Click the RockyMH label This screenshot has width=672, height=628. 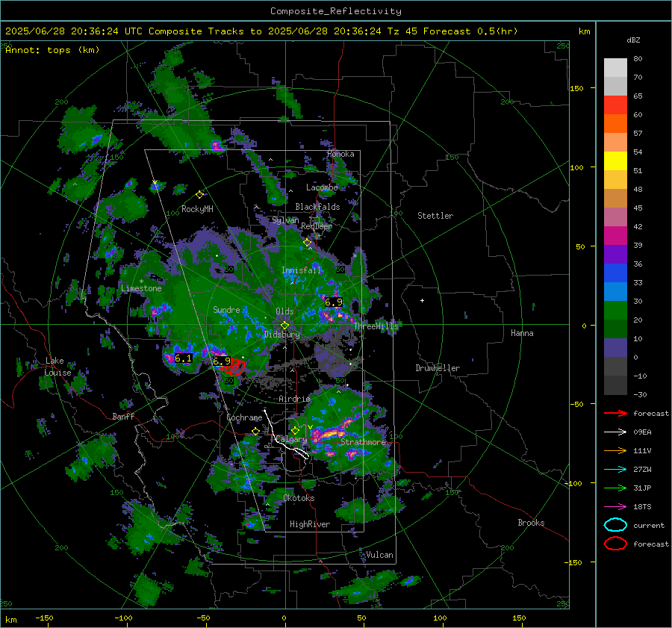[x=197, y=209]
